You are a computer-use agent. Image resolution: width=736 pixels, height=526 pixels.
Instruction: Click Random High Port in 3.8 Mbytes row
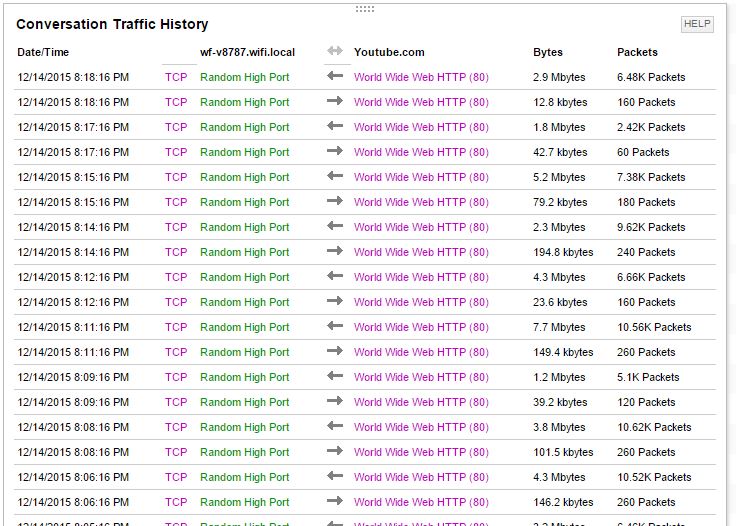tap(245, 427)
